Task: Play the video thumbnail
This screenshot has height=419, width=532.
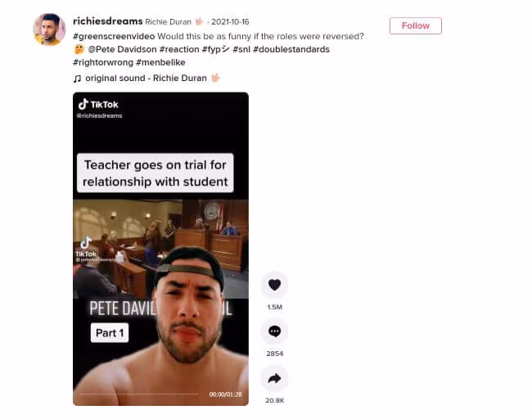Action: [x=160, y=249]
